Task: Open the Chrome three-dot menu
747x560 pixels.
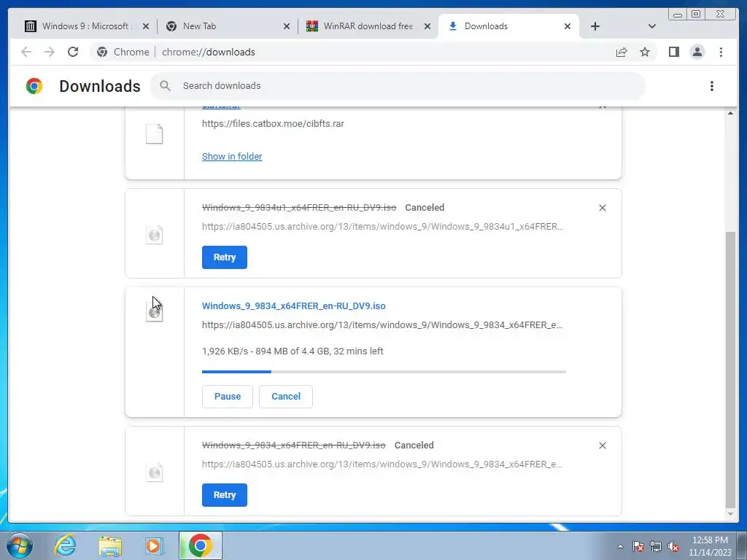Action: click(x=721, y=52)
